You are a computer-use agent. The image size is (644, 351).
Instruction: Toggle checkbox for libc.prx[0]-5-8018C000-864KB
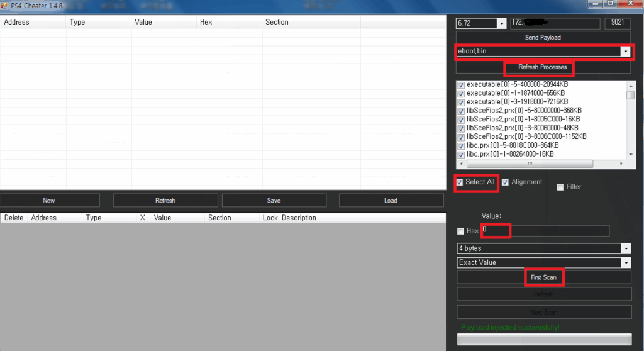(x=461, y=145)
